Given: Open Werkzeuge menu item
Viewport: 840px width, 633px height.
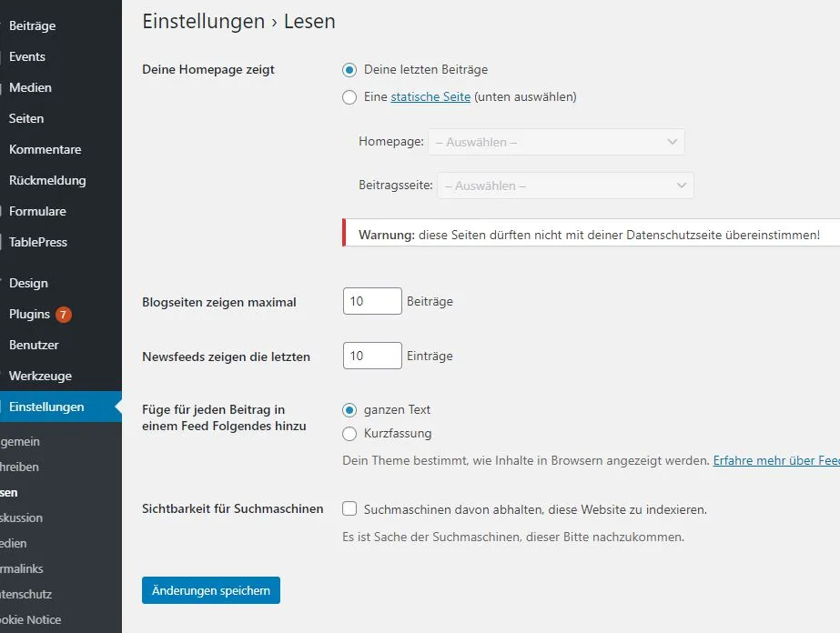Looking at the screenshot, I should coord(40,376).
